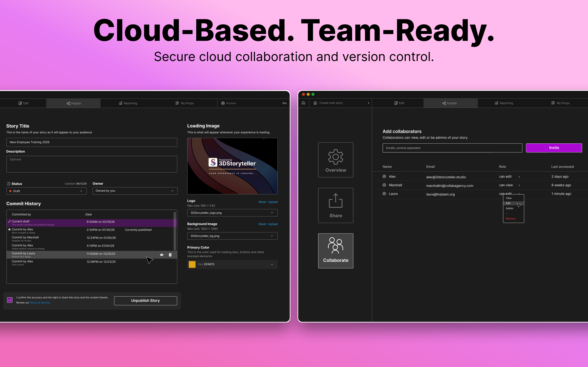Image resolution: width=588 pixels, height=367 pixels.
Task: Choose Admin in the role menu
Action: tap(509, 208)
